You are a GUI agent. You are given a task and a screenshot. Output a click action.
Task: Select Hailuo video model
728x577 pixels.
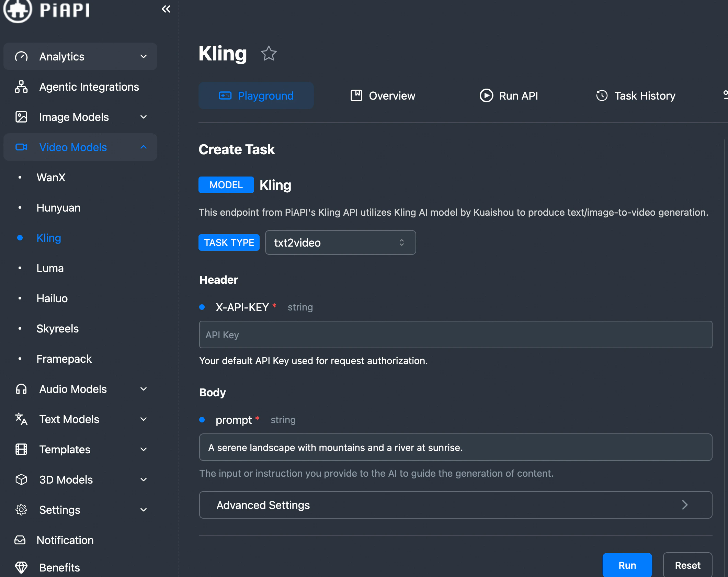[52, 298]
